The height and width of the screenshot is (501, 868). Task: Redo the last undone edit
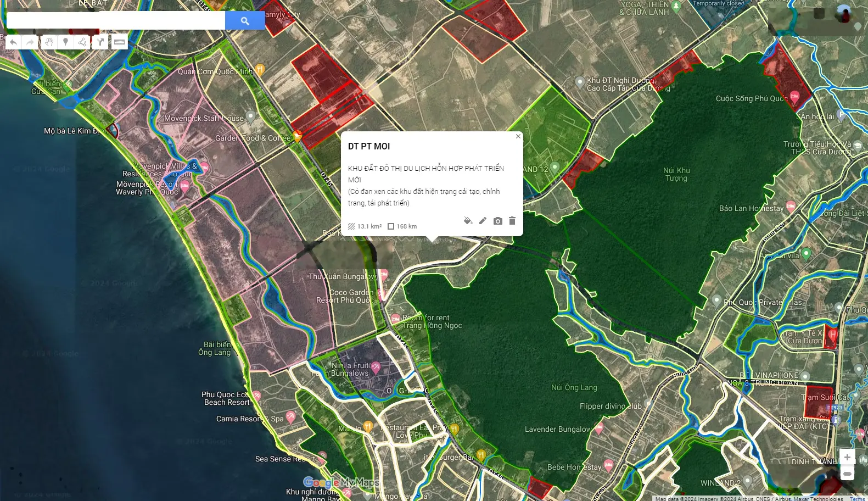click(x=30, y=42)
